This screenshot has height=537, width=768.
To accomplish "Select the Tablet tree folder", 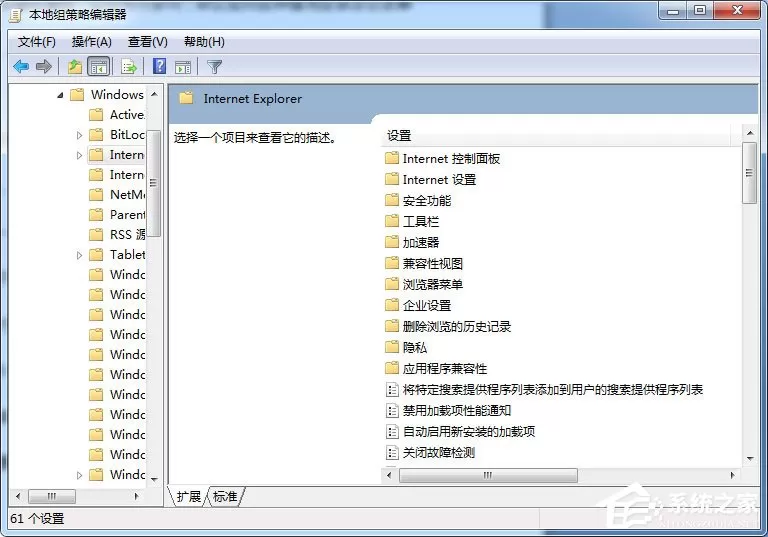I will [x=118, y=255].
